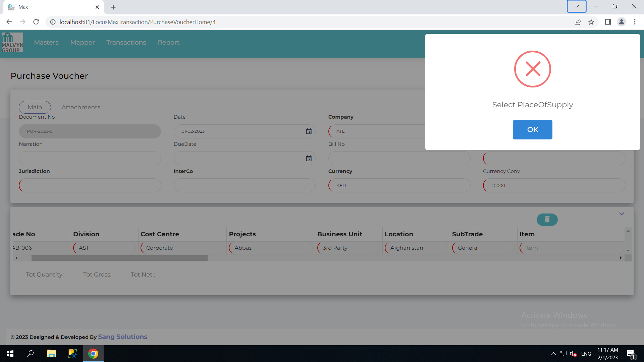Switch to the Attachments tab
The height and width of the screenshot is (362, 644).
coord(81,107)
